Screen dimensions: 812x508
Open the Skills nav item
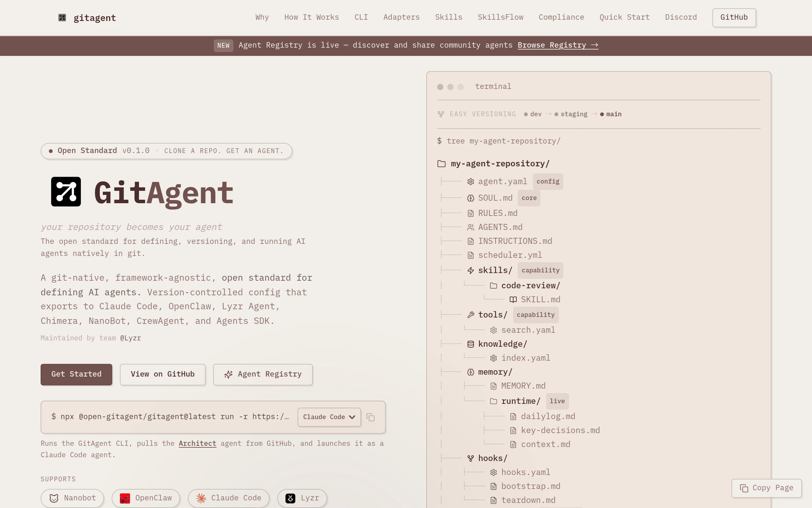(449, 17)
